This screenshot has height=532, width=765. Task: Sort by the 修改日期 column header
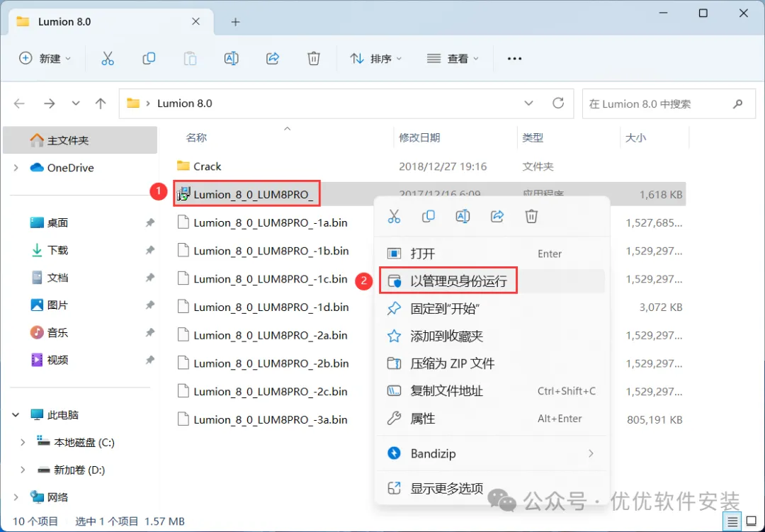(419, 138)
